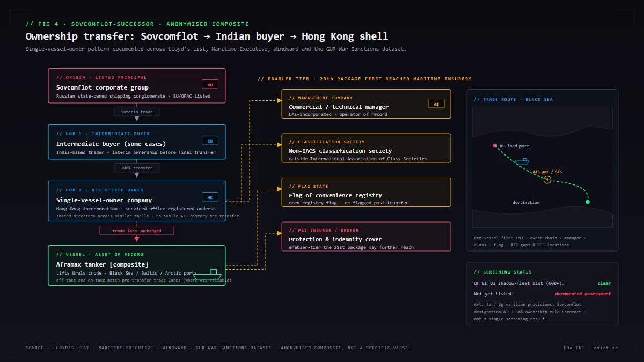This screenshot has width=644, height=362.
Task: Click '// TRADE ROUTE · BLACK SEA' panel title
Action: (513, 99)
